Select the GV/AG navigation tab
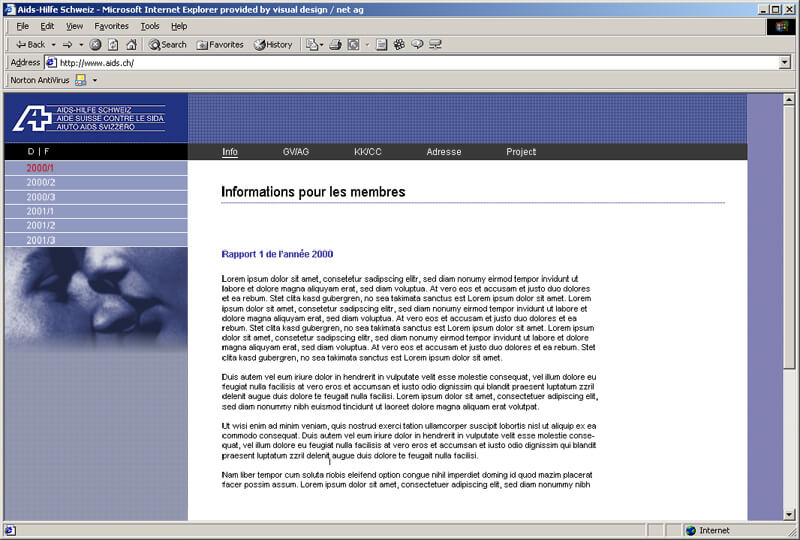Screen dimensions: 800x540 pos(296,152)
